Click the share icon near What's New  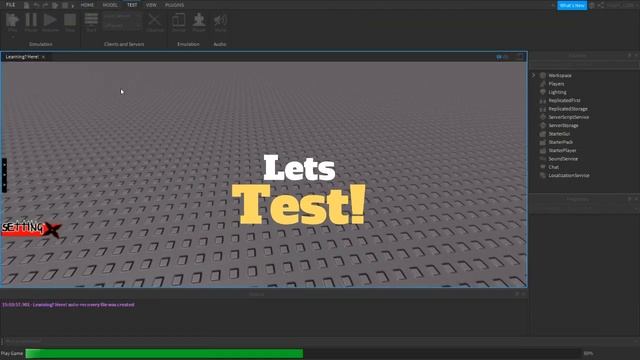point(600,5)
